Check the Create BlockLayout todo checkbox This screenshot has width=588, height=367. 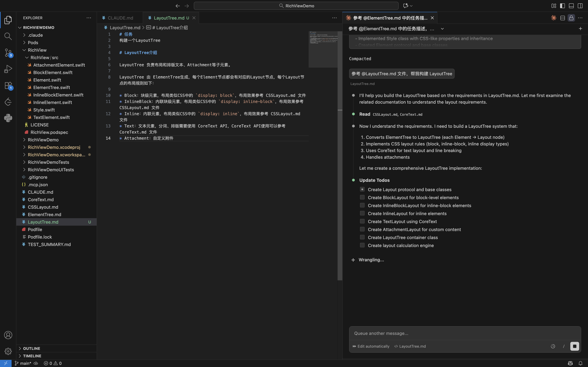point(362,197)
